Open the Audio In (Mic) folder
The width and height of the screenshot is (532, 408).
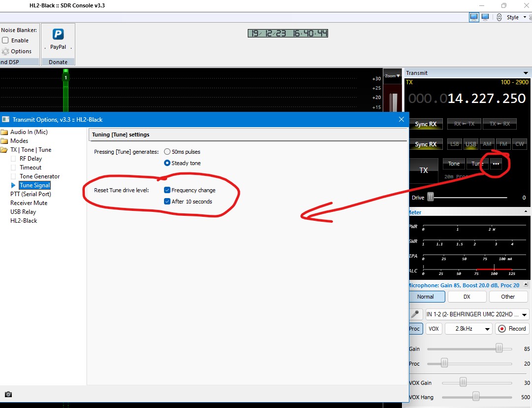(5, 132)
